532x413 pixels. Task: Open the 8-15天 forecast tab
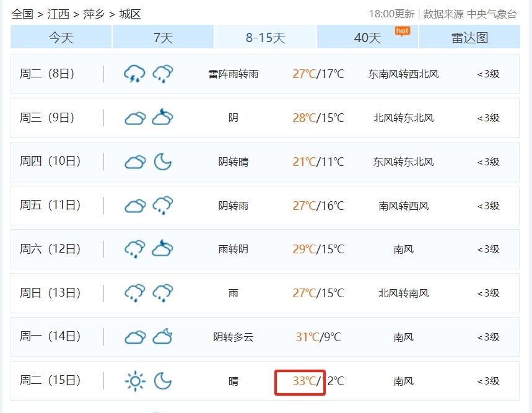coord(265,37)
